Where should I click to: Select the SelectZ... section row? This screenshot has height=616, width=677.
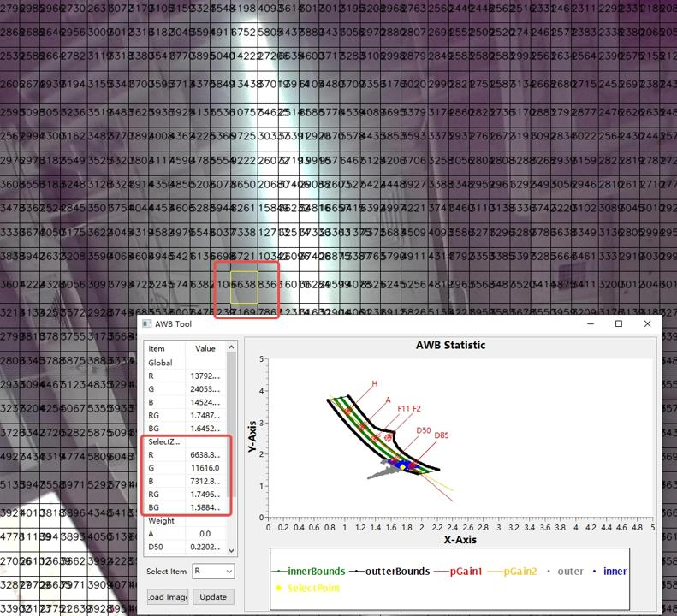coord(185,441)
